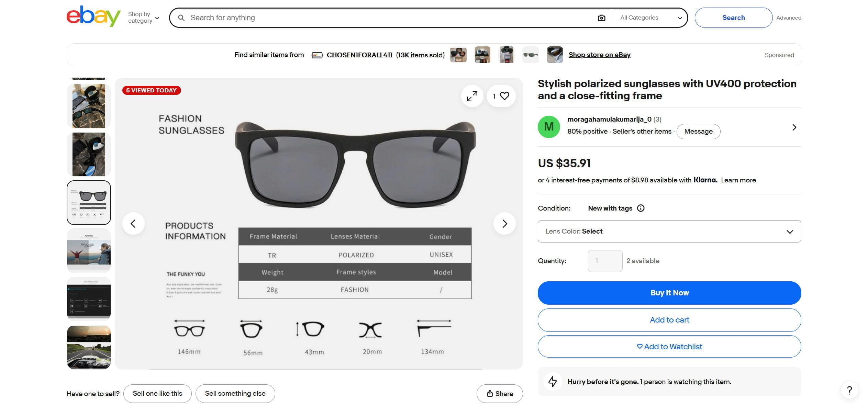Click '2 available' text
868x406 pixels.
643,261
